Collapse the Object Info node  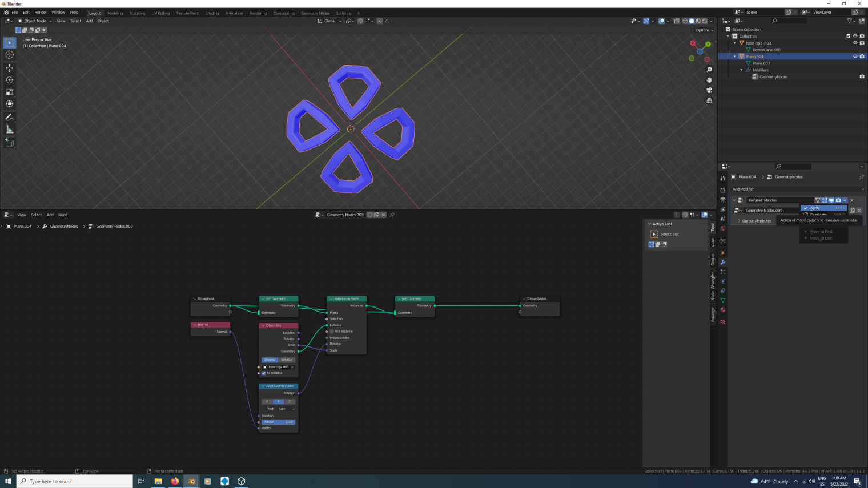tap(263, 326)
